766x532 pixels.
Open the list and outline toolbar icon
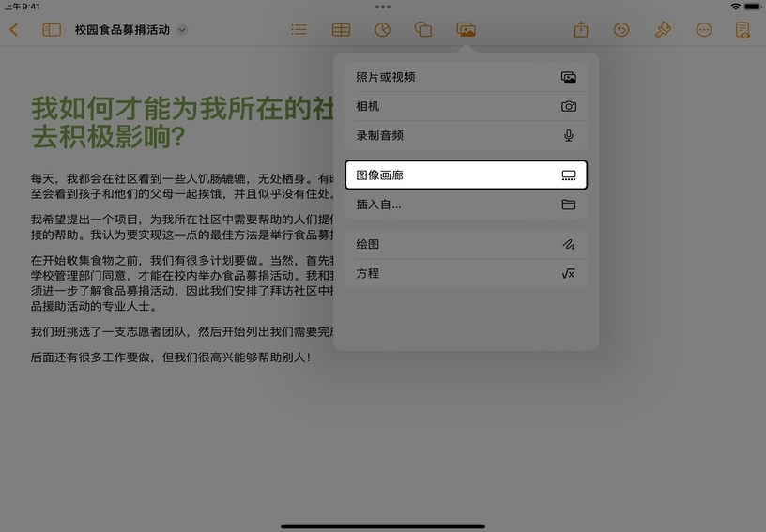coord(299,30)
